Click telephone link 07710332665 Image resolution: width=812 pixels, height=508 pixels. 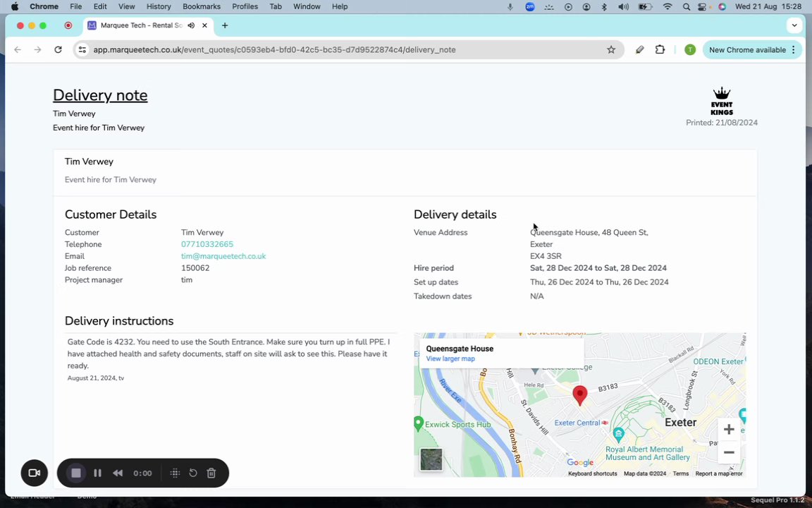(207, 244)
